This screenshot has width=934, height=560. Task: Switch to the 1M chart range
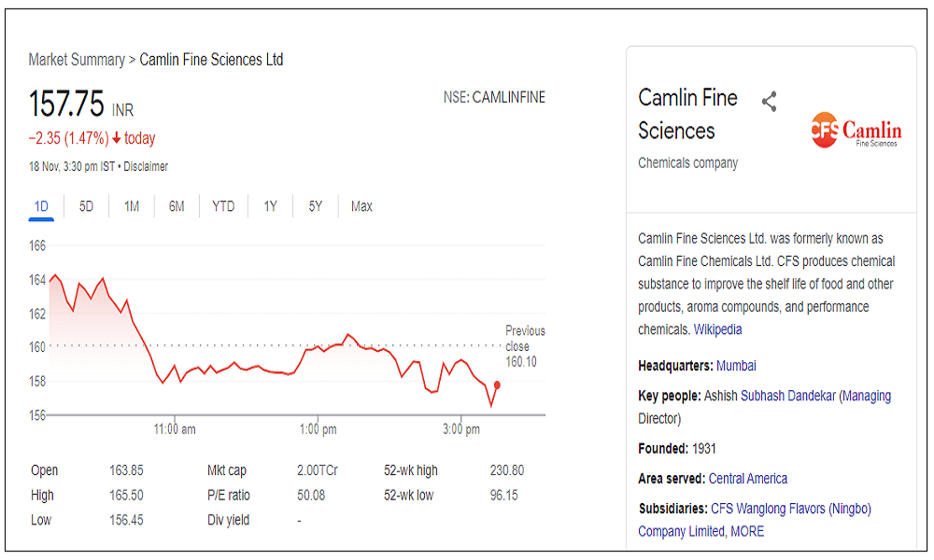click(132, 206)
